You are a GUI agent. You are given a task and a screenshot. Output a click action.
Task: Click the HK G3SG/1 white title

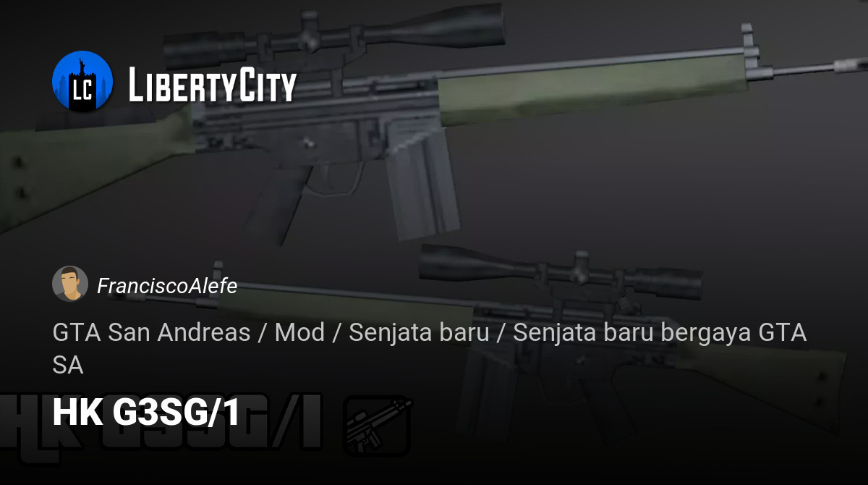146,413
